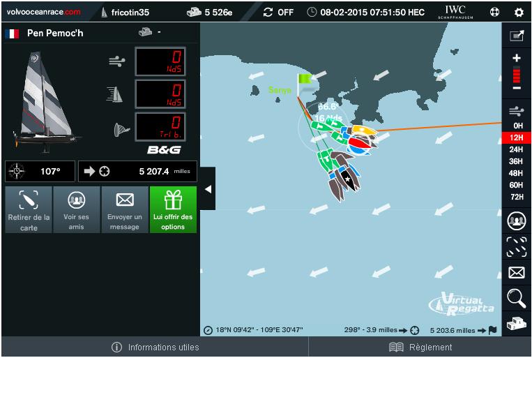Click the sailboat image in info panel

pos(46,102)
